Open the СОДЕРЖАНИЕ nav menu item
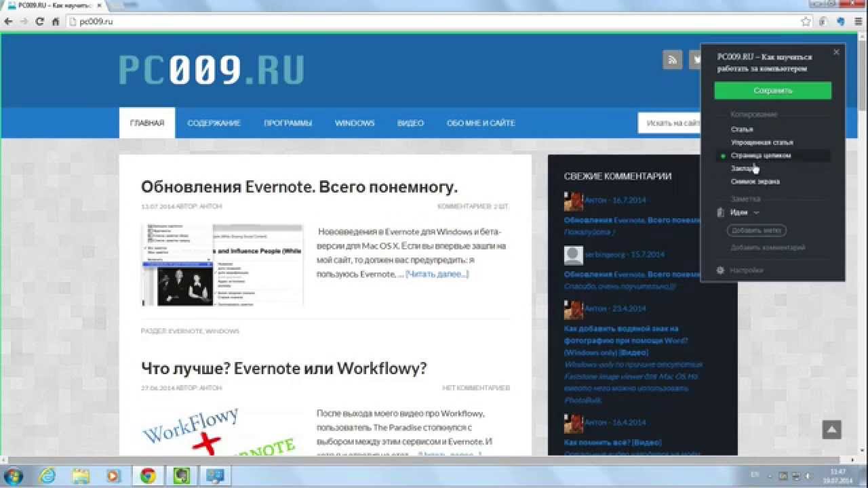The height and width of the screenshot is (488, 868). (x=214, y=123)
